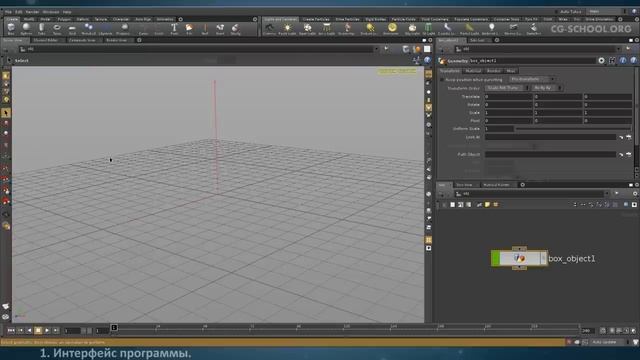Select the Torus shelf tool

[x=57, y=29]
